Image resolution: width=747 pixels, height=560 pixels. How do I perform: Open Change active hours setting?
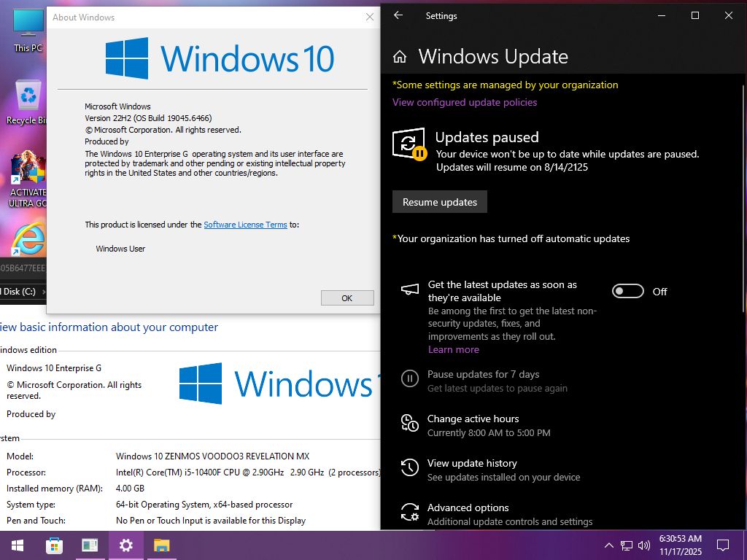coord(488,425)
